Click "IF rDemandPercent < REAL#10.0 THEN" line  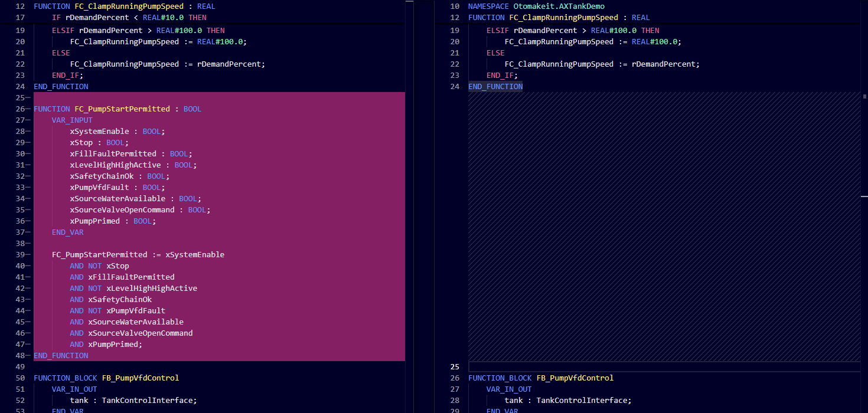129,18
